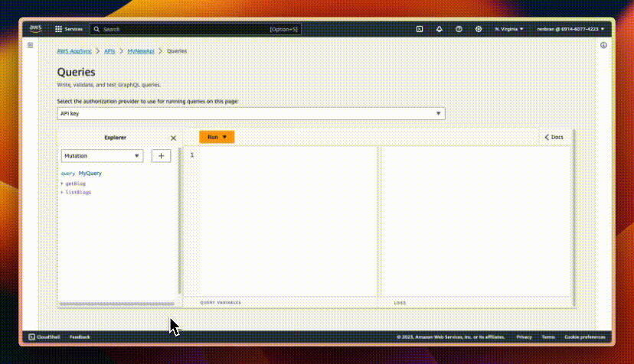Image resolution: width=634 pixels, height=364 pixels.
Task: Open the Terms link
Action: point(548,337)
